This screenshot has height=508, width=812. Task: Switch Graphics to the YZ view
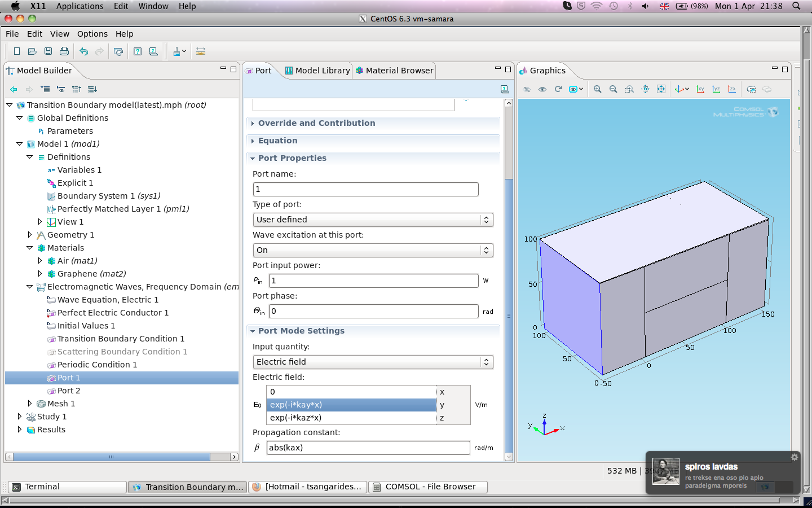tap(716, 89)
